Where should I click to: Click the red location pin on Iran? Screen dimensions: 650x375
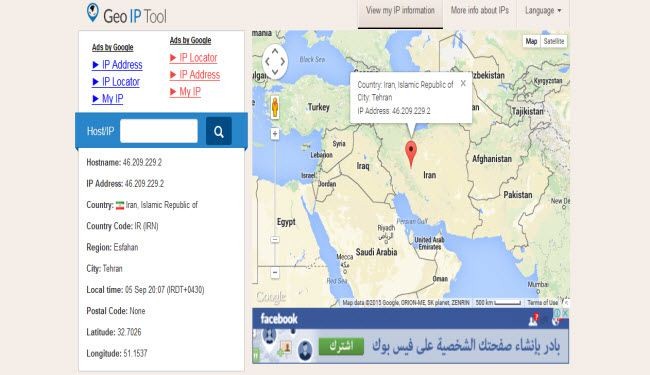(x=411, y=154)
